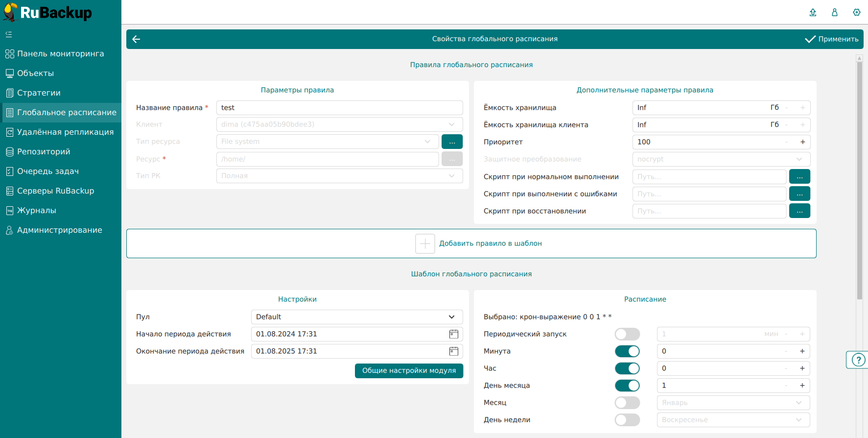This screenshot has height=438, width=868.
Task: Click the back arrow in the header
Action: click(x=137, y=39)
